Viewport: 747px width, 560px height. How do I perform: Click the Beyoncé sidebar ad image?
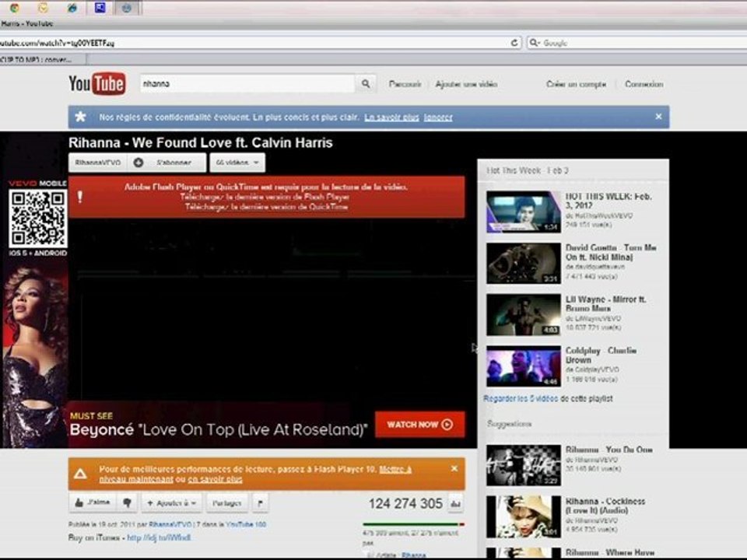(35, 357)
